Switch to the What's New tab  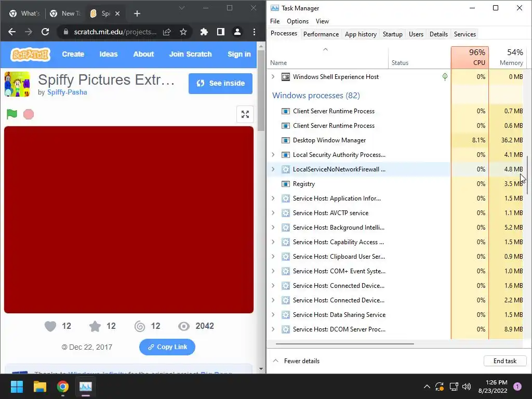tap(24, 14)
